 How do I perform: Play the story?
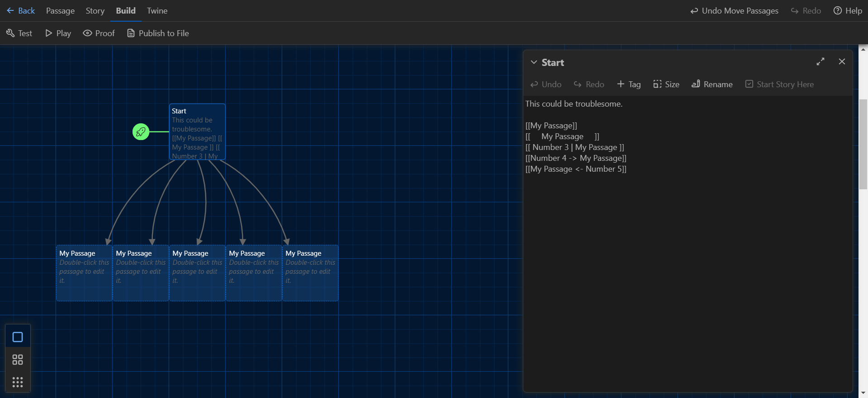(x=58, y=33)
